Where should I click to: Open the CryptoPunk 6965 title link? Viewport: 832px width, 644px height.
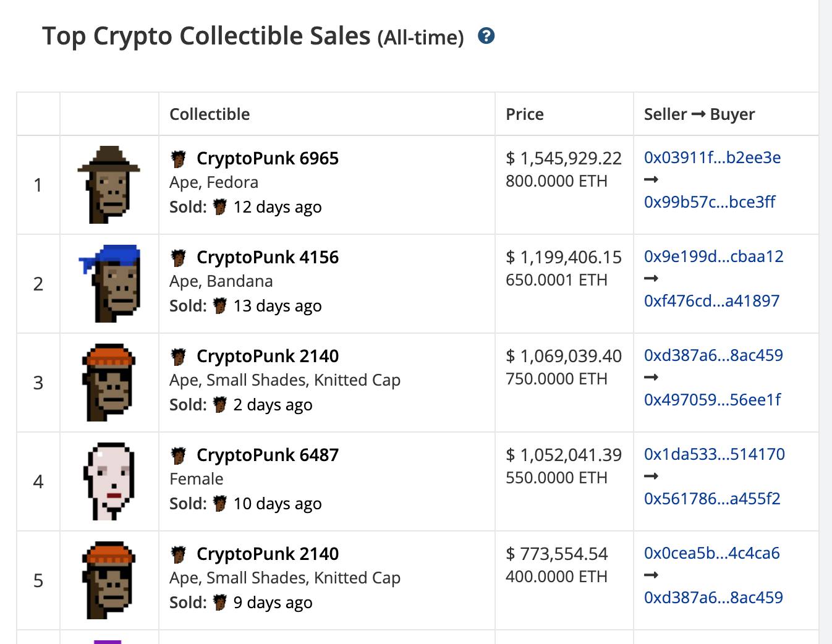tap(268, 158)
